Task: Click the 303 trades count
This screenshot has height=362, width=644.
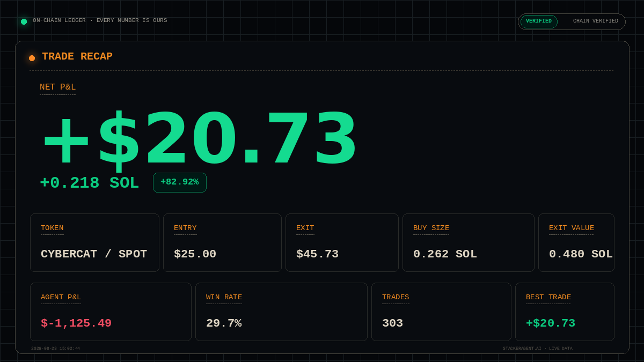Action: pyautogui.click(x=392, y=323)
